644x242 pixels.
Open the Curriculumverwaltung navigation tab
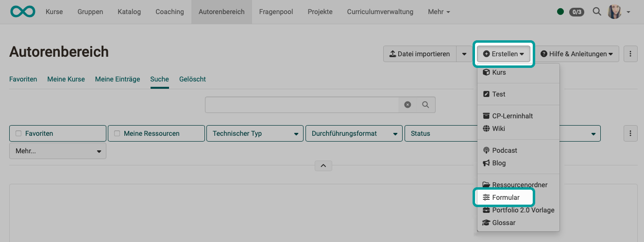[380, 12]
